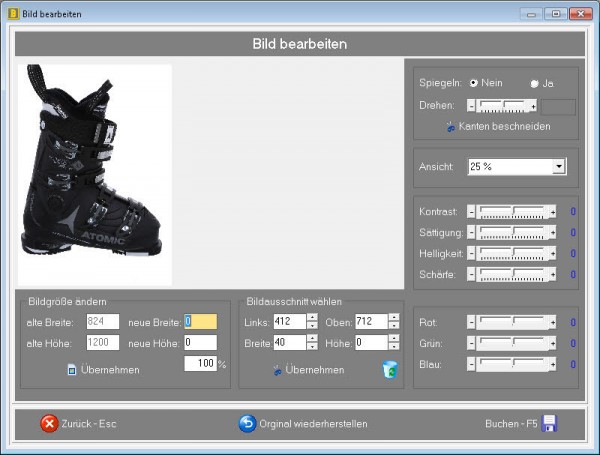Click the neue Breite input field
This screenshot has height=455, width=600.
pyautogui.click(x=201, y=321)
